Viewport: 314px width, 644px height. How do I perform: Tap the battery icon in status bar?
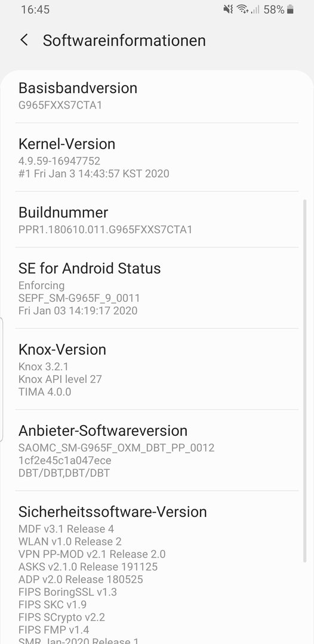(x=290, y=10)
